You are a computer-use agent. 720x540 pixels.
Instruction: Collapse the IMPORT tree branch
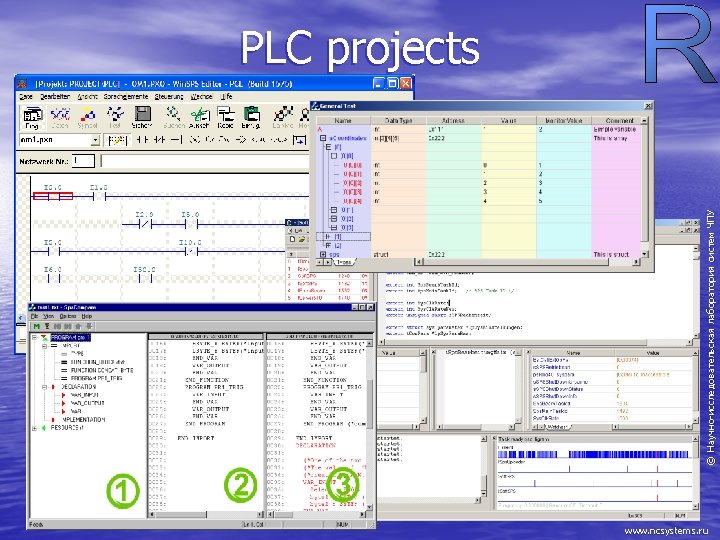click(45, 346)
